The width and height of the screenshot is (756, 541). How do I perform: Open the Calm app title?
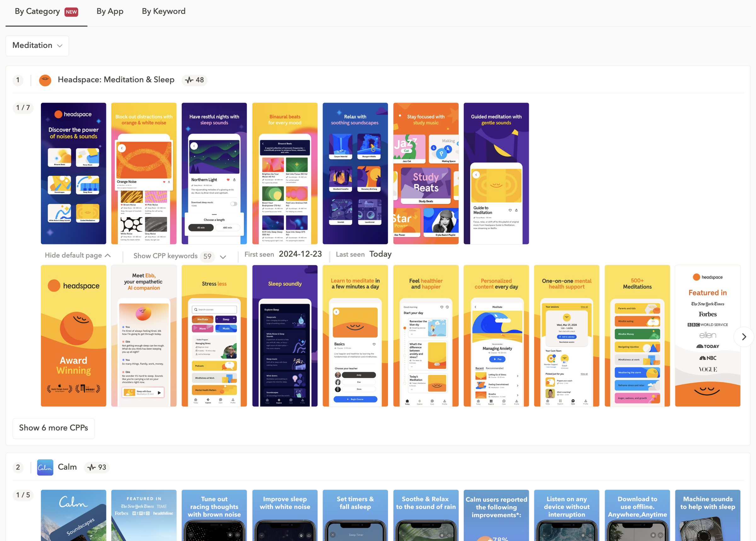[67, 467]
